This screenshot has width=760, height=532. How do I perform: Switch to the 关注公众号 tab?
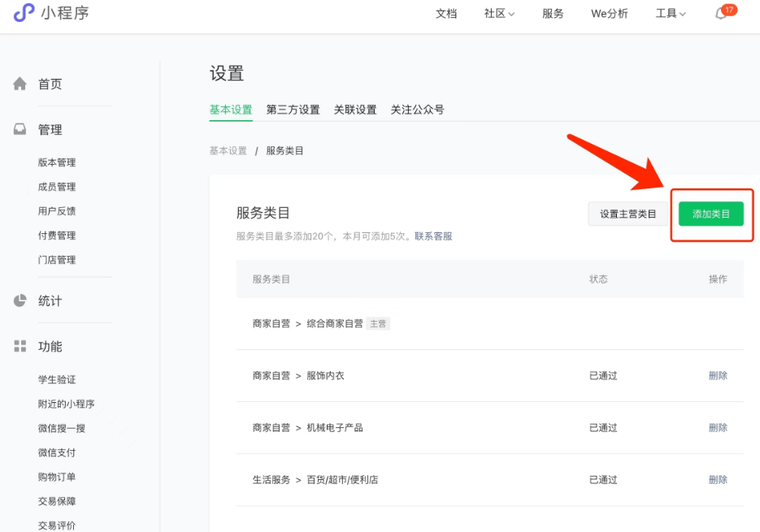point(417,110)
